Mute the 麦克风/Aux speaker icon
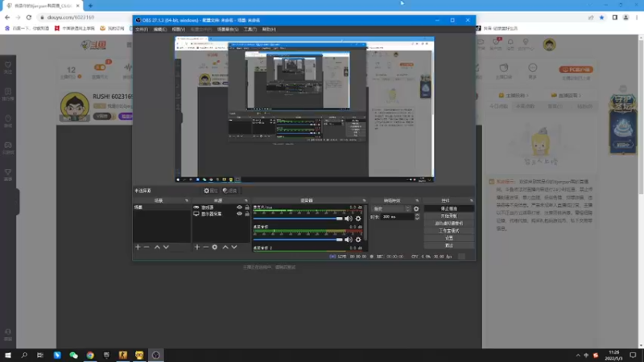Viewport: 644px width, 362px height. [349, 219]
